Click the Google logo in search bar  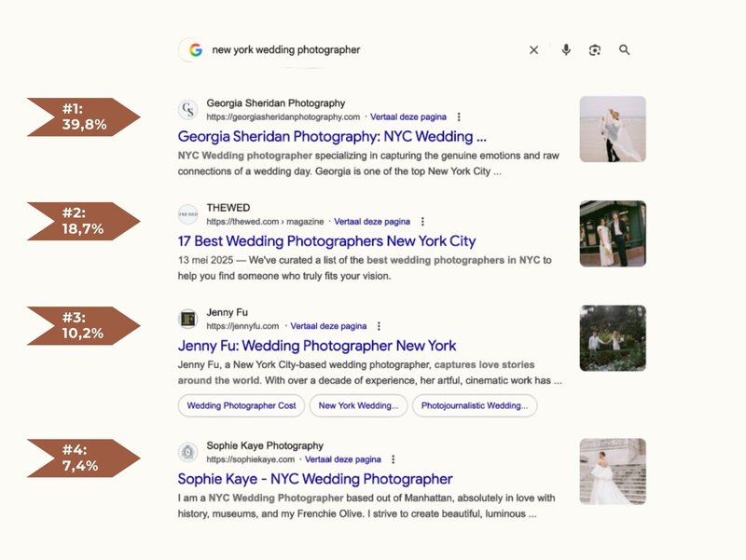pos(196,50)
